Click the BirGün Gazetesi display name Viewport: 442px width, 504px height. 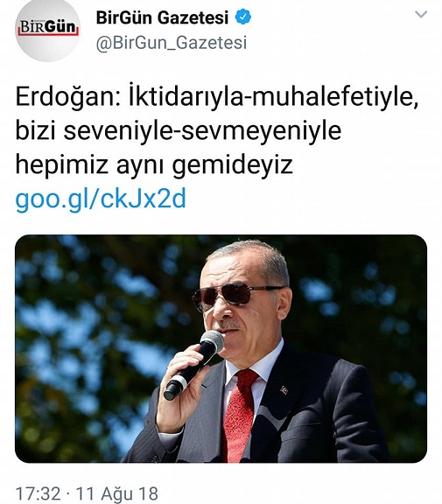[x=162, y=17]
